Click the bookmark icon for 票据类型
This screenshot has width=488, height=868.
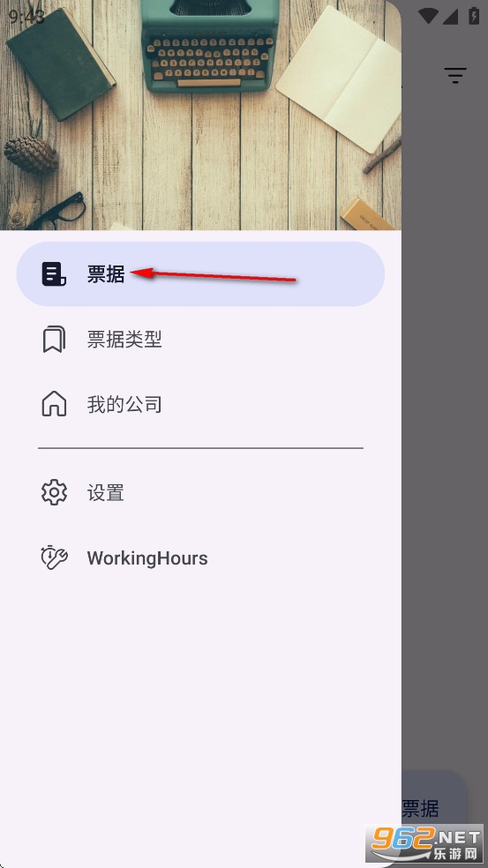point(54,340)
